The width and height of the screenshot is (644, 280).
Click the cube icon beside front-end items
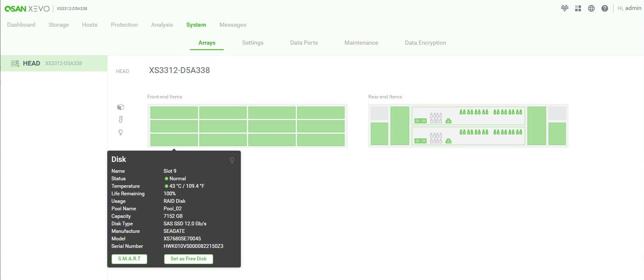[121, 107]
